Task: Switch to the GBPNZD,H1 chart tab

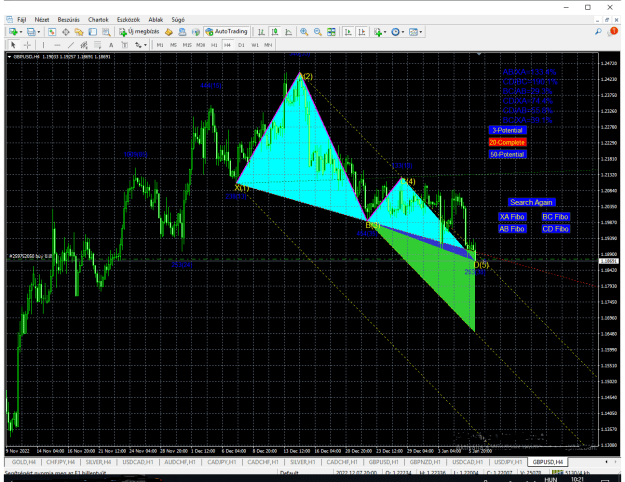Action: point(425,462)
